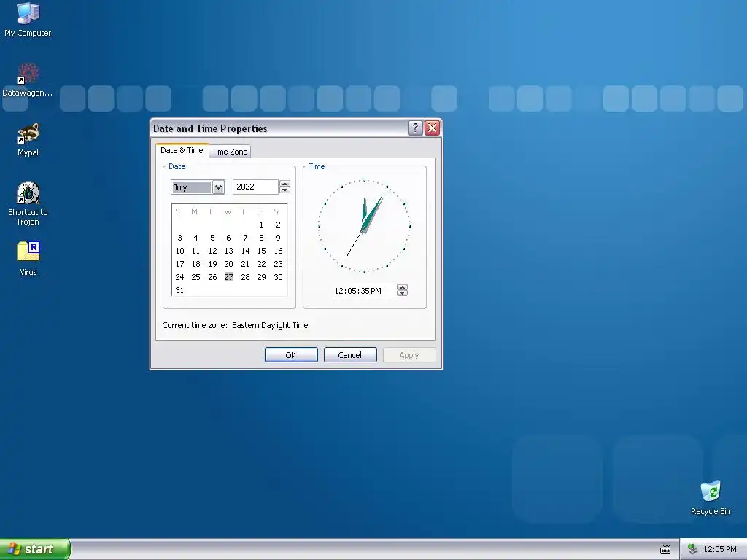Choose day 11 in the calendar
Image resolution: width=747 pixels, height=560 pixels.
196,251
